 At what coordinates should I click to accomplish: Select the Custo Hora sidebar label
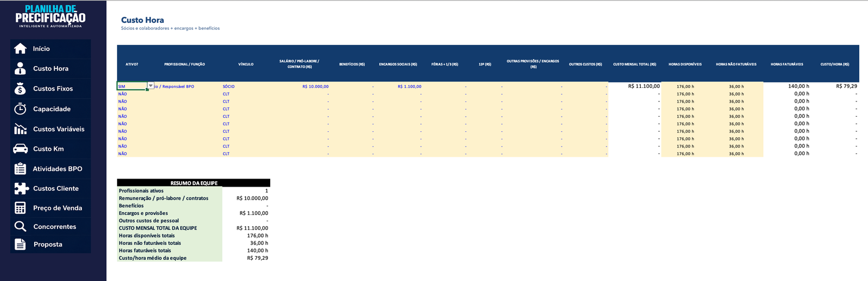click(50, 68)
